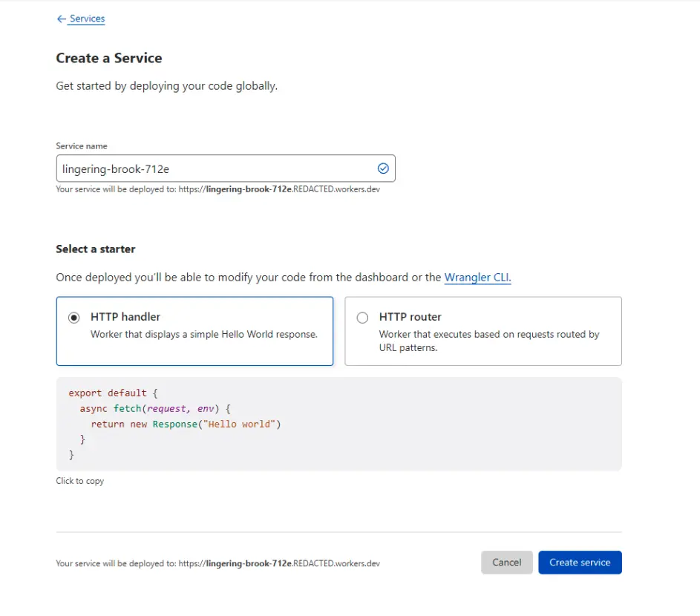
Task: Click the deployment URL below the name field
Action: 217,189
